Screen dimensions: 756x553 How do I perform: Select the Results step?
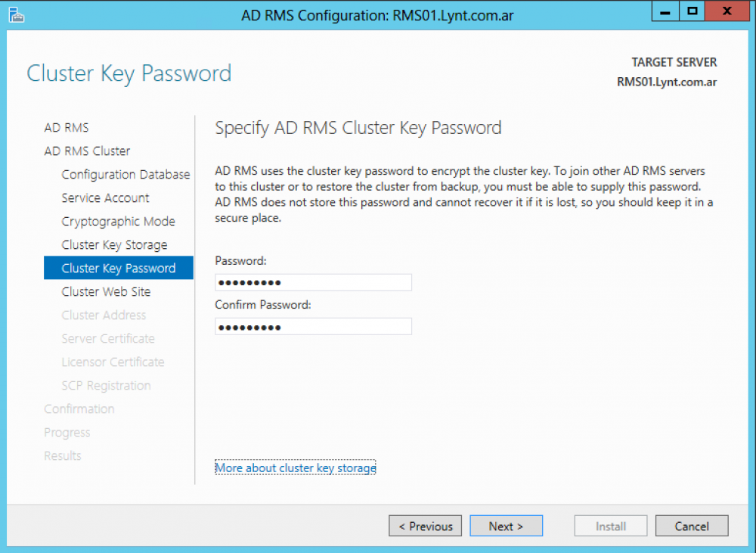(x=63, y=455)
